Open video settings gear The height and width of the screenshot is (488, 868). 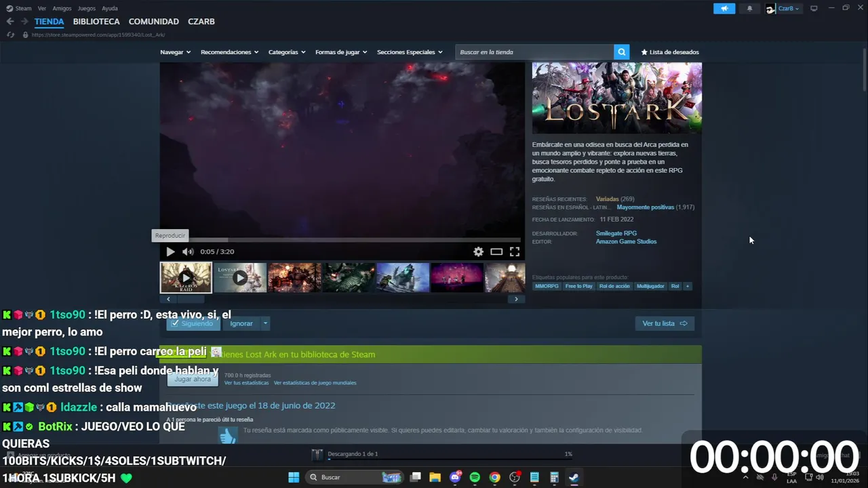pos(478,251)
